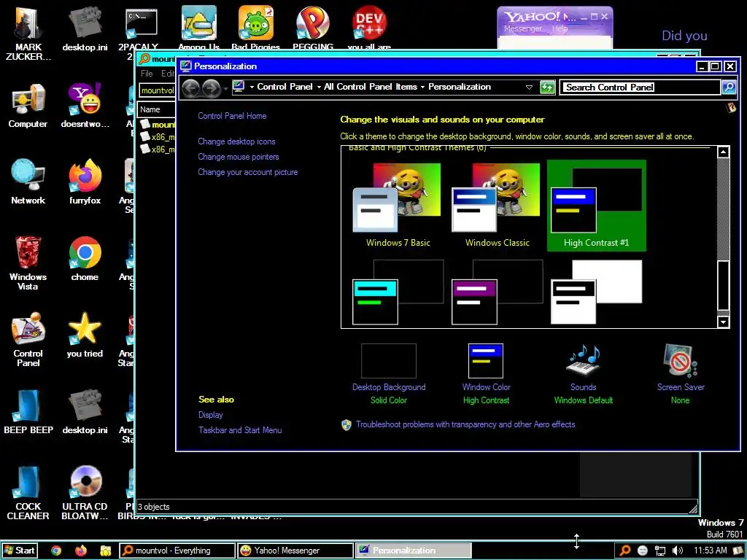Select the Windows Classic theme
The image size is (747, 560).
click(x=497, y=205)
